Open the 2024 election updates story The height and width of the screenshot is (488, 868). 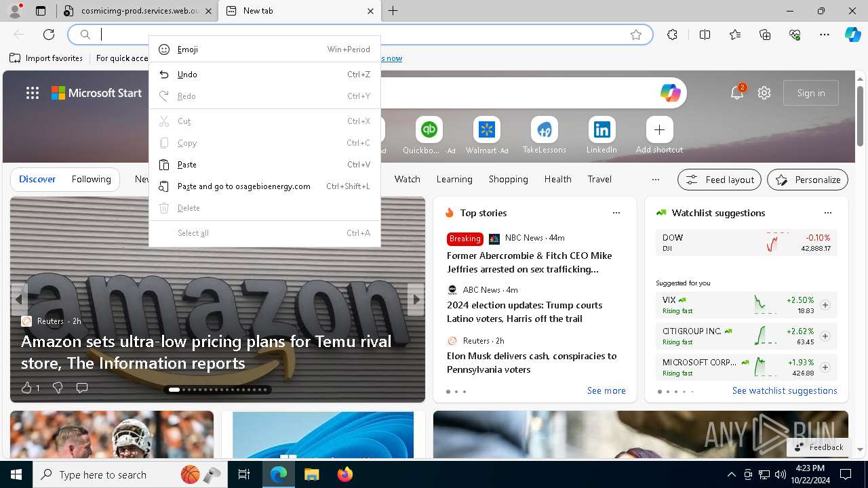coord(524,312)
